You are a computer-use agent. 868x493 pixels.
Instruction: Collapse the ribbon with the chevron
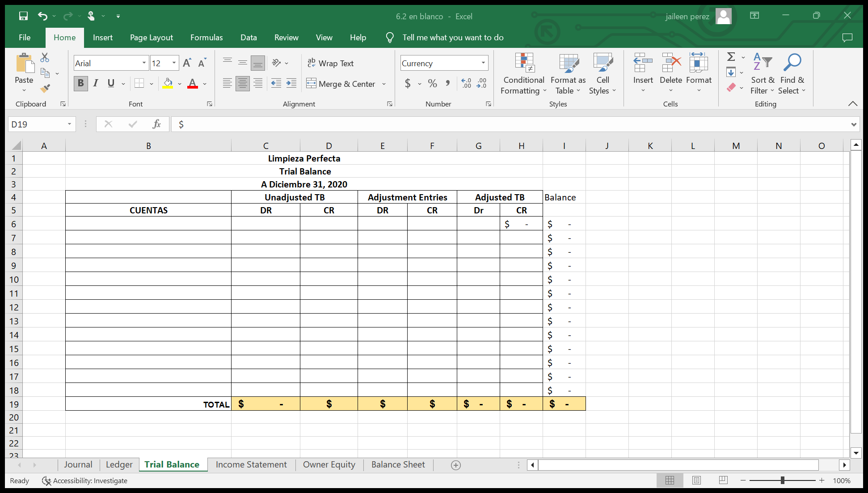pyautogui.click(x=853, y=103)
